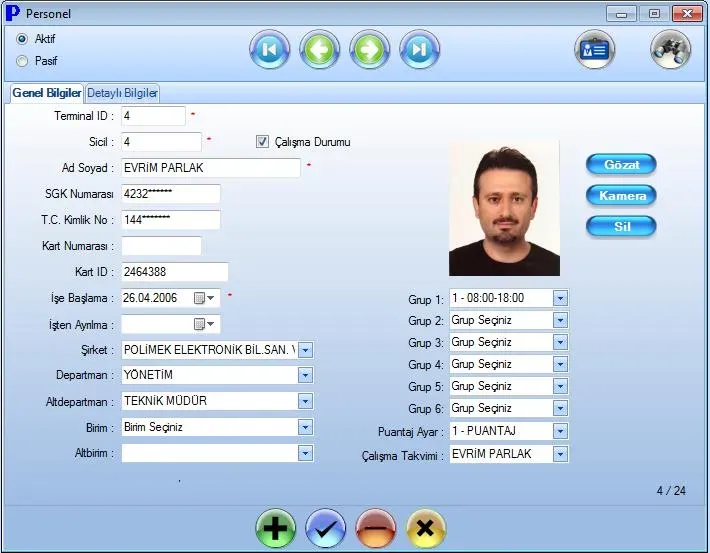Viewport: 710px width, 553px height.
Task: Click the green plus add button
Action: 275,527
